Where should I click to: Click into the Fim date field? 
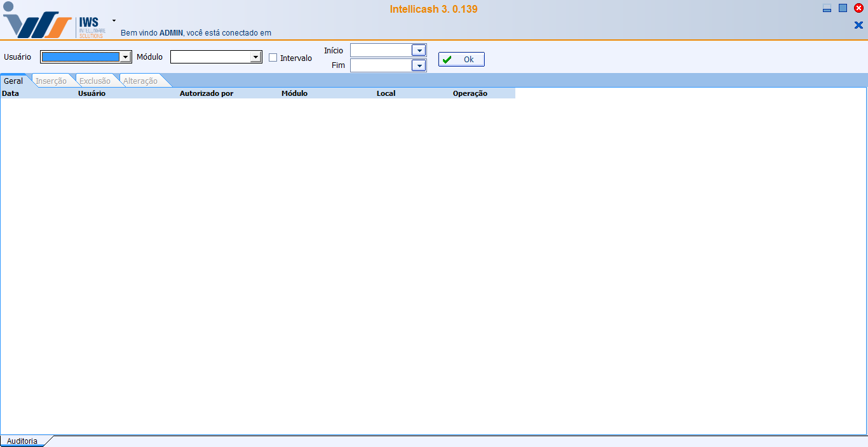(381, 65)
